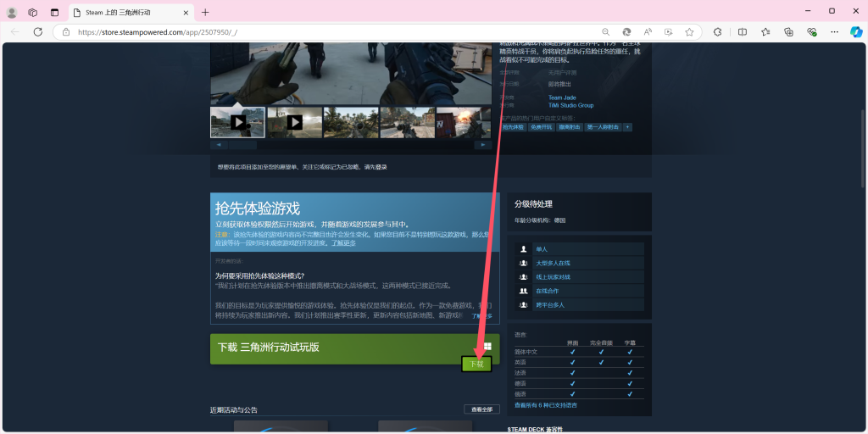Image resolution: width=868 pixels, height=434 pixels.
Task: Toggle the vertical tabs icon
Action: (54, 12)
